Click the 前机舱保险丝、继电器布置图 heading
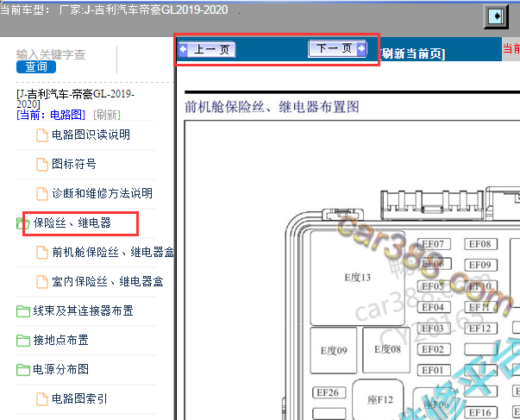 tap(272, 107)
